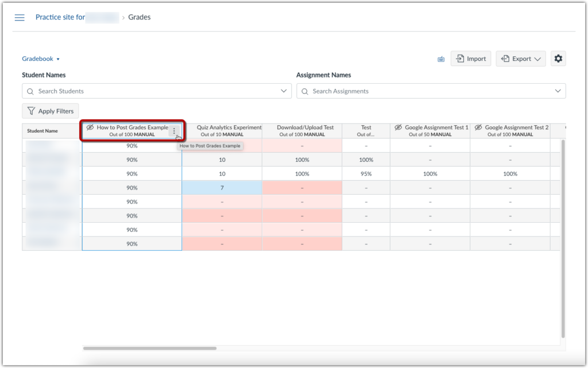Select the highlighted quiz score cell showing 7
Viewport: 588px width, 368px height.
[x=222, y=187]
